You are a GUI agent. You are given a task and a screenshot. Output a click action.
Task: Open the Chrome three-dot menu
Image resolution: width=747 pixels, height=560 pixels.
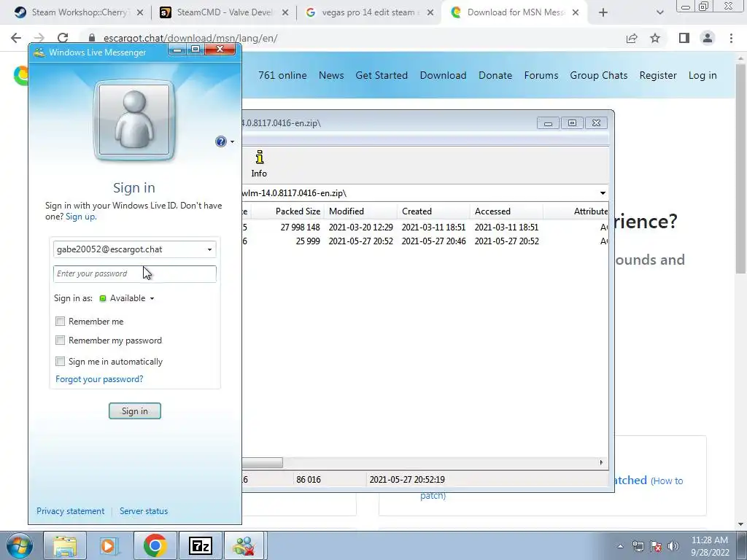pos(731,38)
